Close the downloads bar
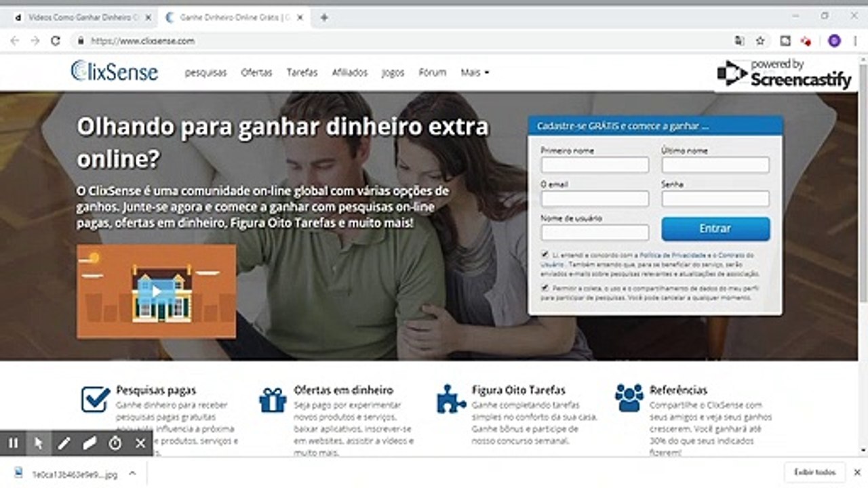This screenshot has width=868, height=488. [x=857, y=472]
